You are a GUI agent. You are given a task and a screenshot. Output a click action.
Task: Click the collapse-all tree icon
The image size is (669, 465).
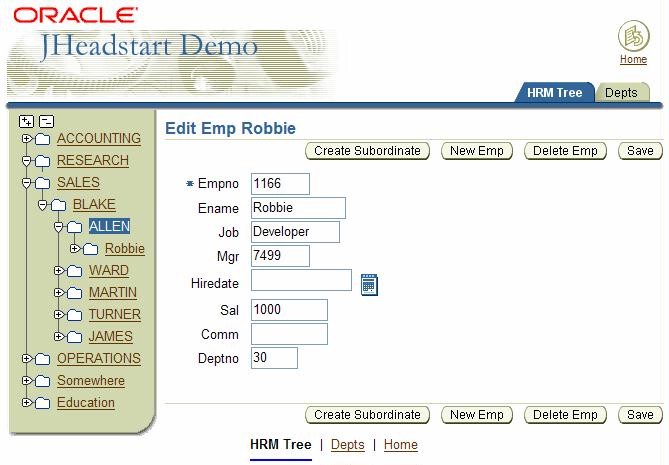(x=47, y=121)
